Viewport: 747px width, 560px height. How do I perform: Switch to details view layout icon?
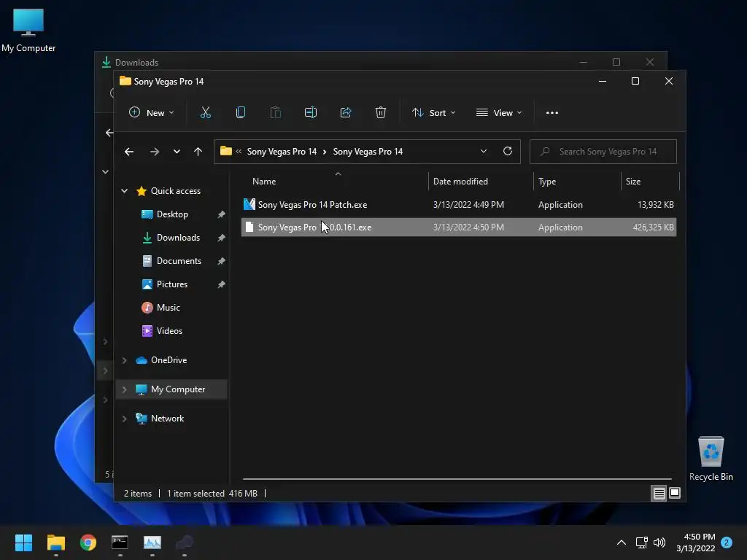(x=659, y=494)
